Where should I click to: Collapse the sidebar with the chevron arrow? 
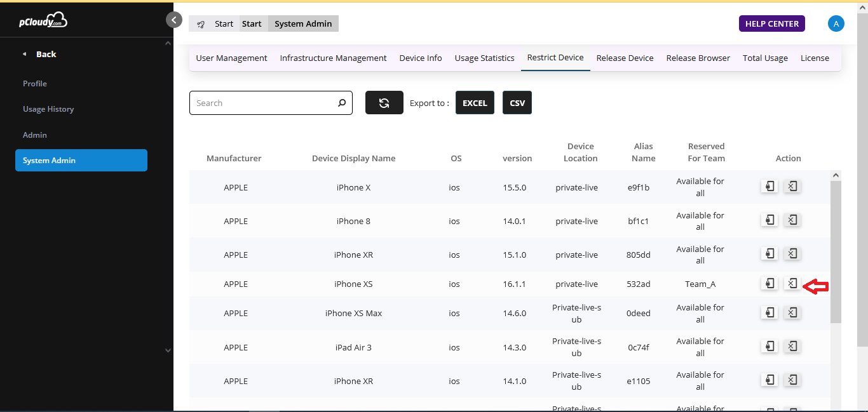click(x=174, y=20)
